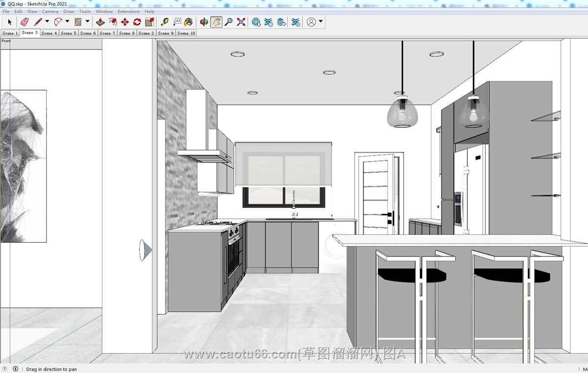Switch to the Scene 6 tab
The width and height of the screenshot is (588, 373).
[88, 33]
